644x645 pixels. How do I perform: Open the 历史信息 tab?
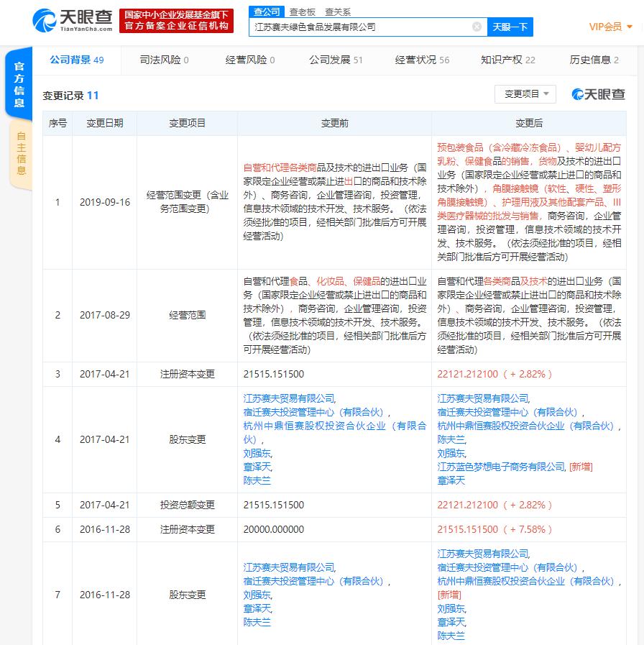click(594, 60)
